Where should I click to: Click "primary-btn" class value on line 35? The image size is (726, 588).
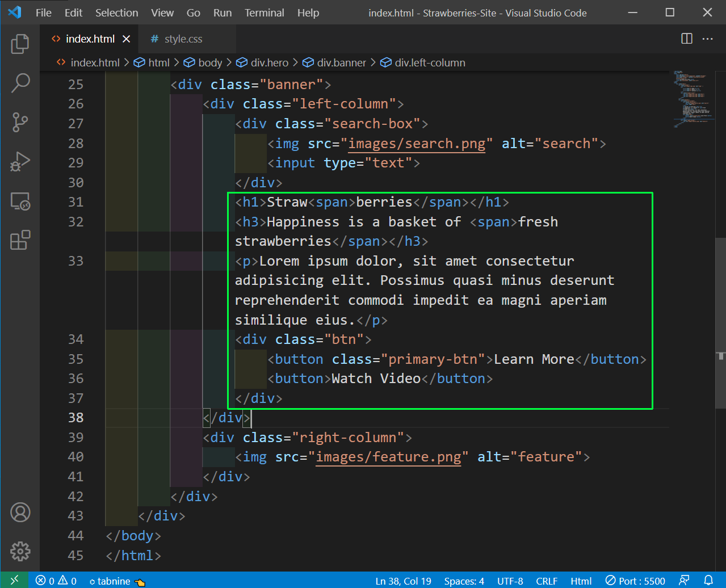coord(433,359)
